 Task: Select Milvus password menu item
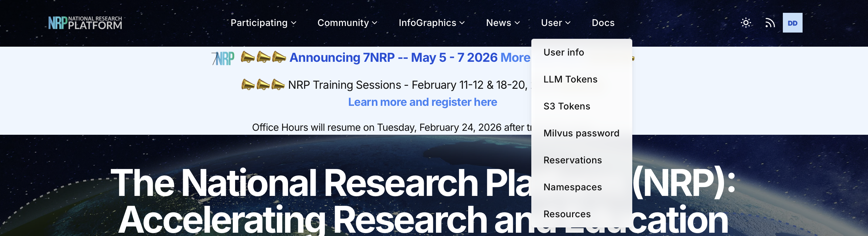[x=581, y=133]
